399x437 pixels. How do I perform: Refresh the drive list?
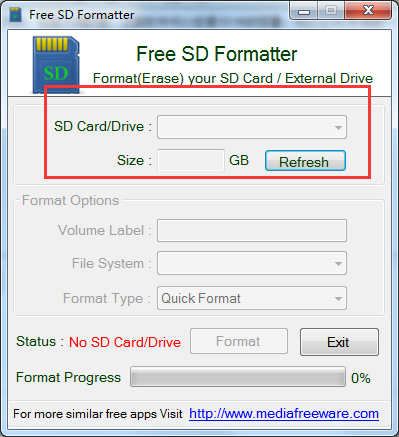305,161
